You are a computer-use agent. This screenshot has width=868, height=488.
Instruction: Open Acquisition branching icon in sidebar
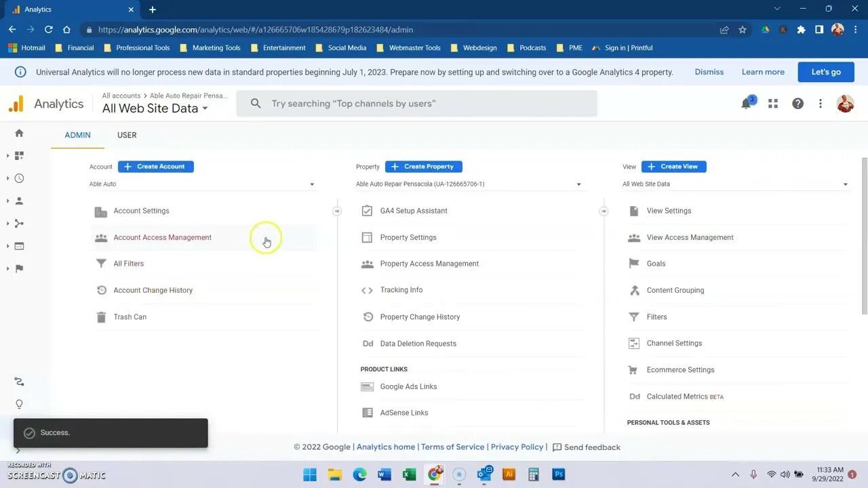[19, 224]
